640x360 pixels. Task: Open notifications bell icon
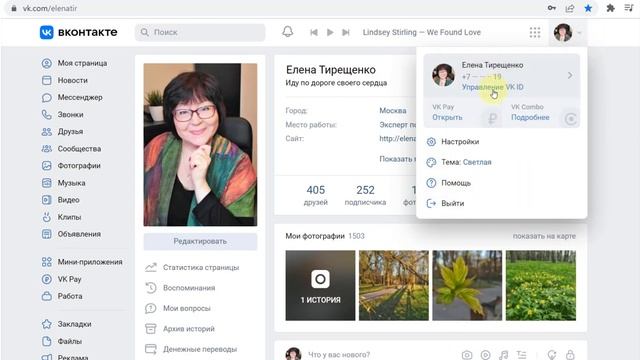tap(287, 32)
